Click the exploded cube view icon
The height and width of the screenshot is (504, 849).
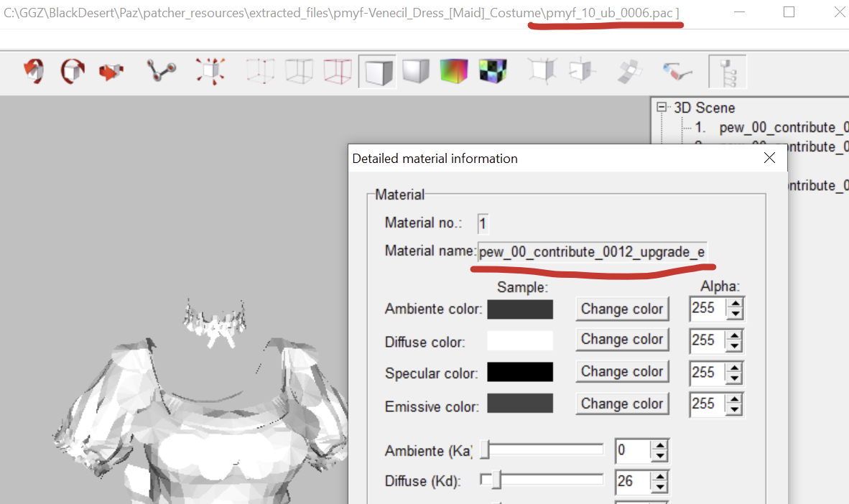(x=210, y=70)
